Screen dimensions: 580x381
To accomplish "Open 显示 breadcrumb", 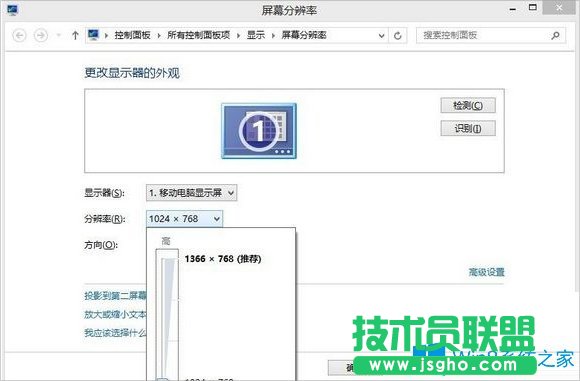I will (x=256, y=35).
